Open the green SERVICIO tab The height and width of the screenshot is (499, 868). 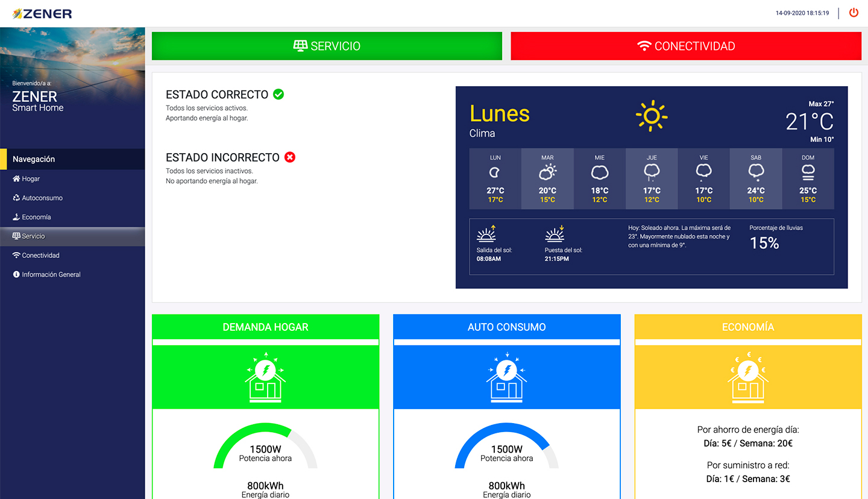[x=327, y=46]
